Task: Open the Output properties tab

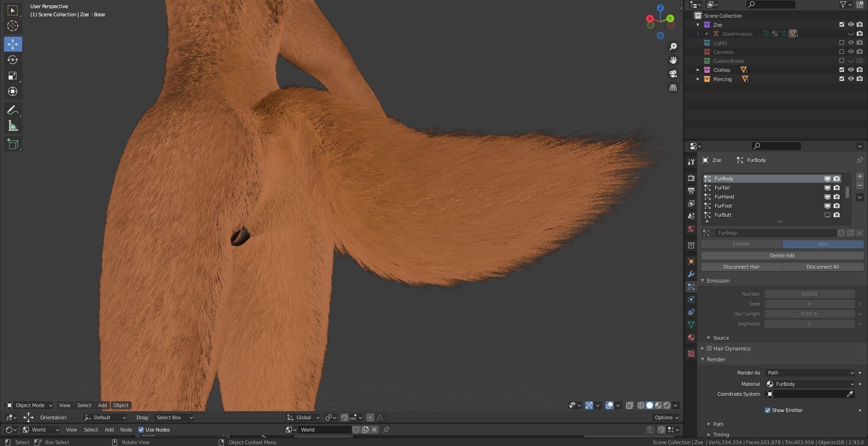Action: tap(691, 191)
